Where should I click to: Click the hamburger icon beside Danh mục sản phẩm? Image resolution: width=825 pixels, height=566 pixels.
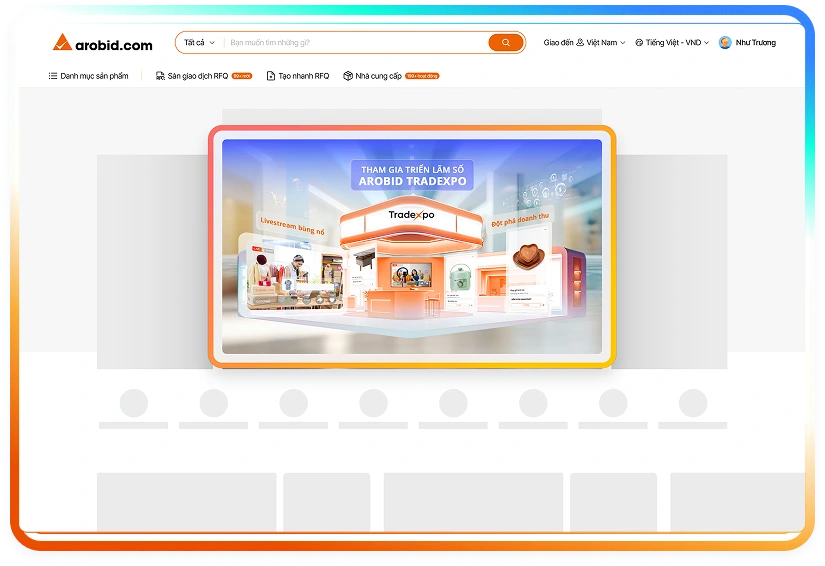[53, 76]
